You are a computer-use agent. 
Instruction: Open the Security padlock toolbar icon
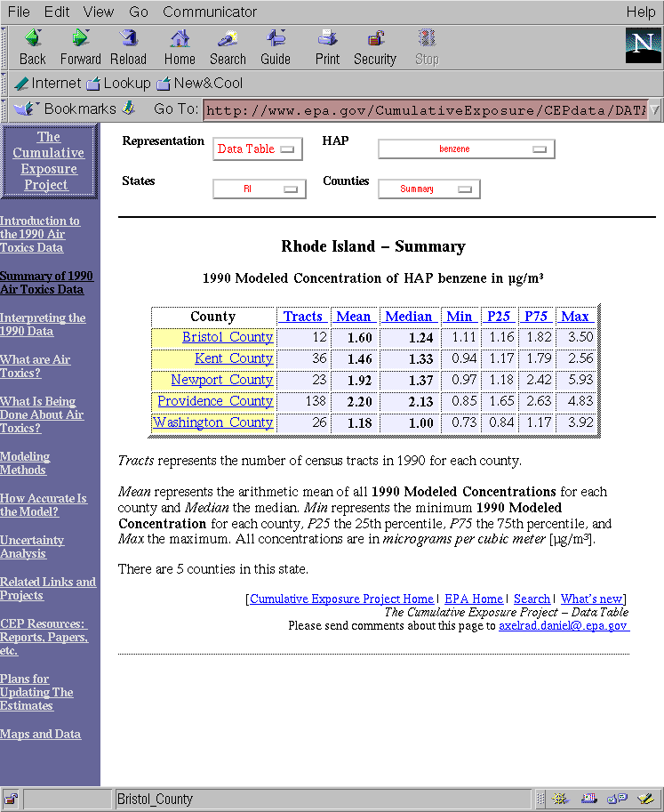pyautogui.click(x=375, y=39)
